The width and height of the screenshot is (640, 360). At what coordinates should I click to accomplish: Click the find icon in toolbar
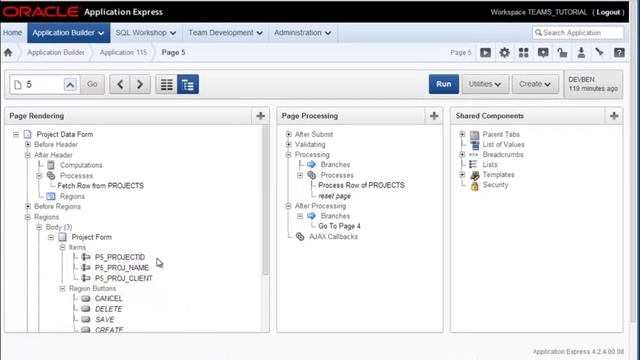(599, 52)
